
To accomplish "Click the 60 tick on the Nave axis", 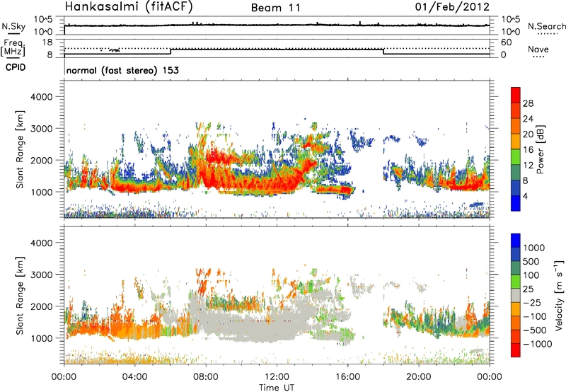I will tap(506, 42).
